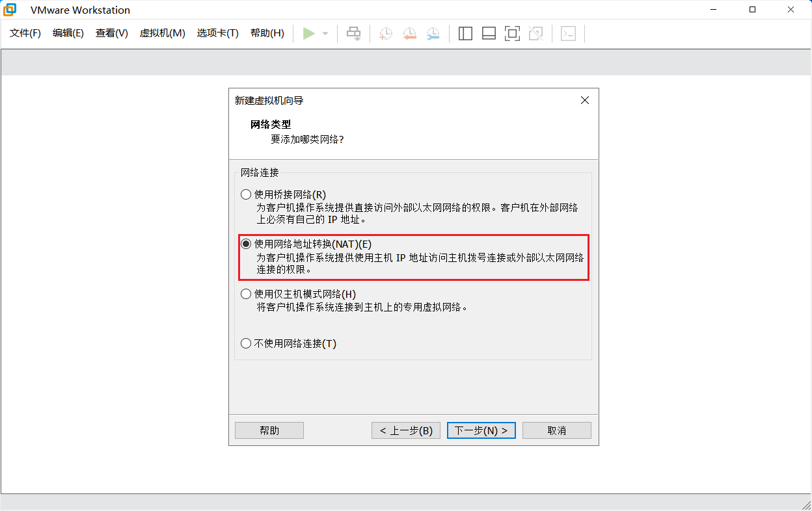The height and width of the screenshot is (511, 812).
Task: Click the 下一步(N) button
Action: pyautogui.click(x=481, y=430)
